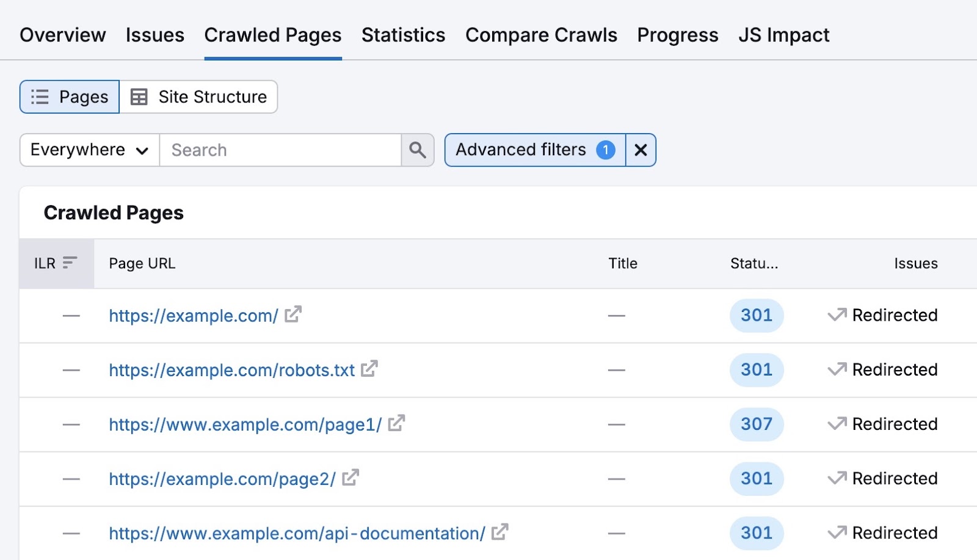Clear the Advanced filters with the X button
The image size is (977, 560).
coord(641,150)
